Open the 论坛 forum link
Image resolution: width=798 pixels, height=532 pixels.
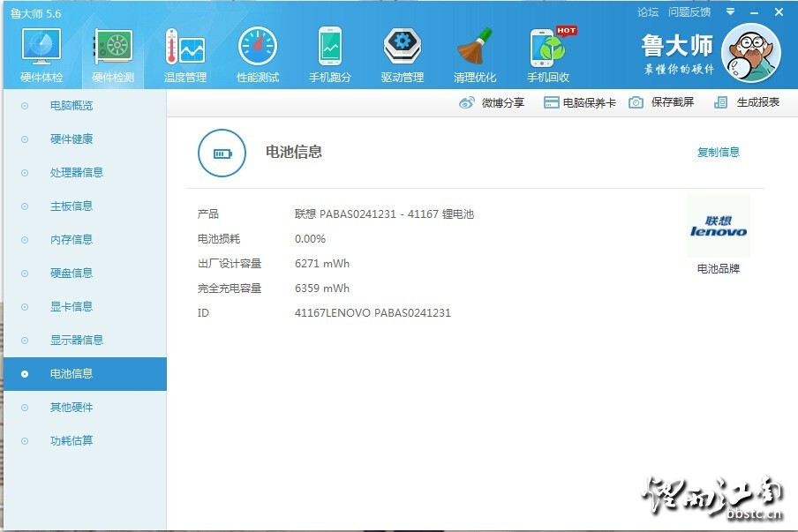(x=647, y=12)
